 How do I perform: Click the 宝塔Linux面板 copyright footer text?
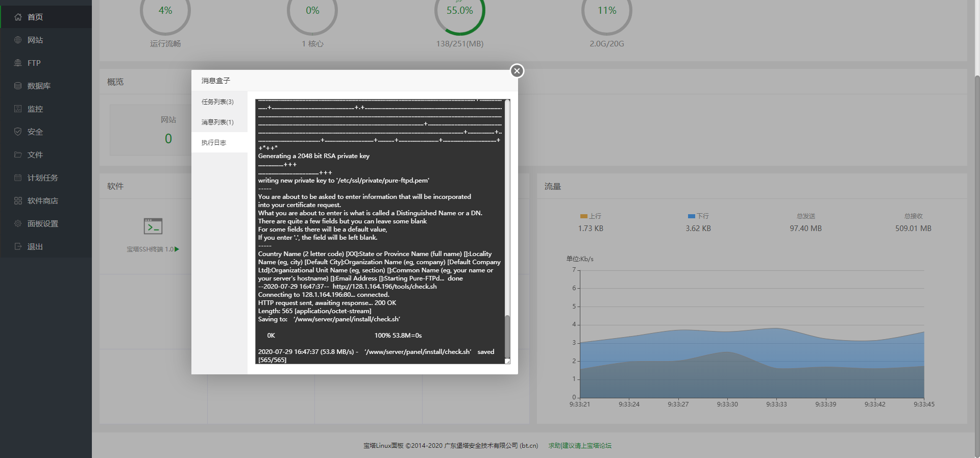pyautogui.click(x=451, y=446)
